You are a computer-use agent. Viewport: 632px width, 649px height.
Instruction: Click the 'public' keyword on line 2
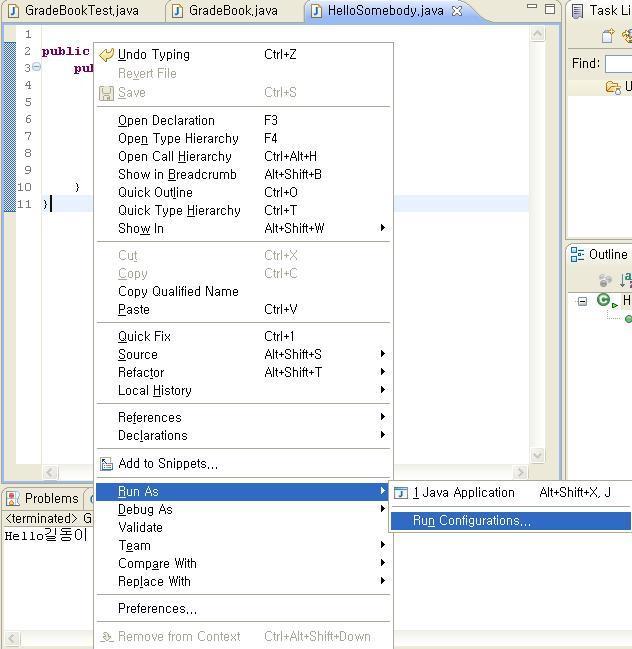tap(65, 51)
